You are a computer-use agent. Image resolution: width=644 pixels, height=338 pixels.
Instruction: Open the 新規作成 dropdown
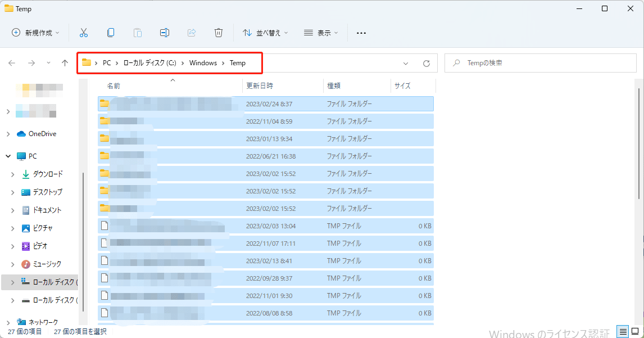tap(35, 32)
